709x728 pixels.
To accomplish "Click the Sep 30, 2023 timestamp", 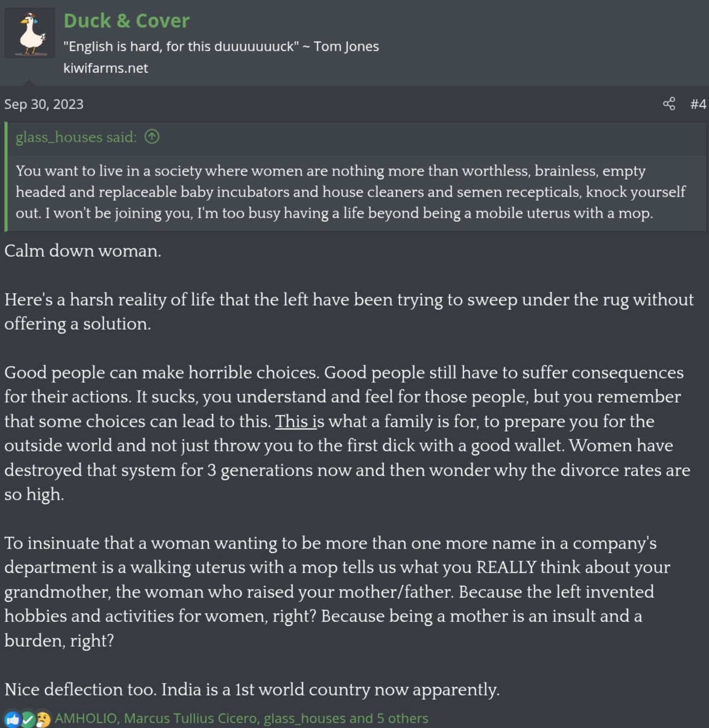I will point(44,104).
